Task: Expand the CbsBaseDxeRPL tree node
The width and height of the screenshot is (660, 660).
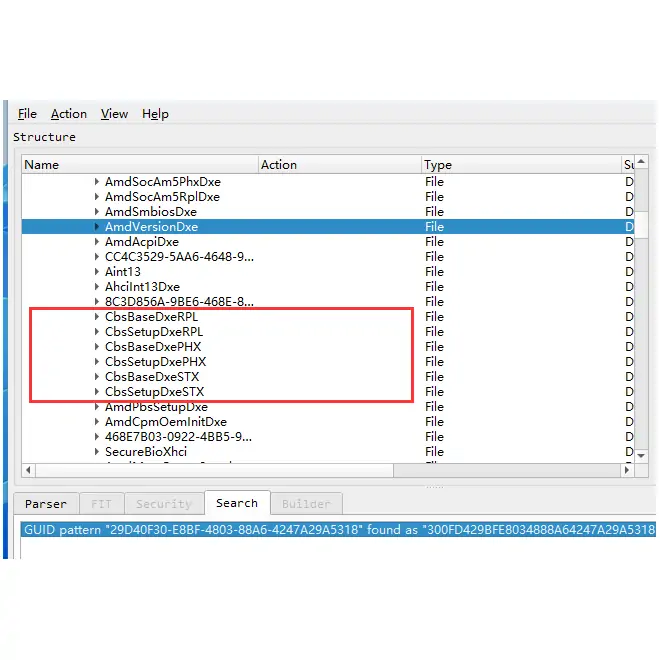Action: [97, 317]
